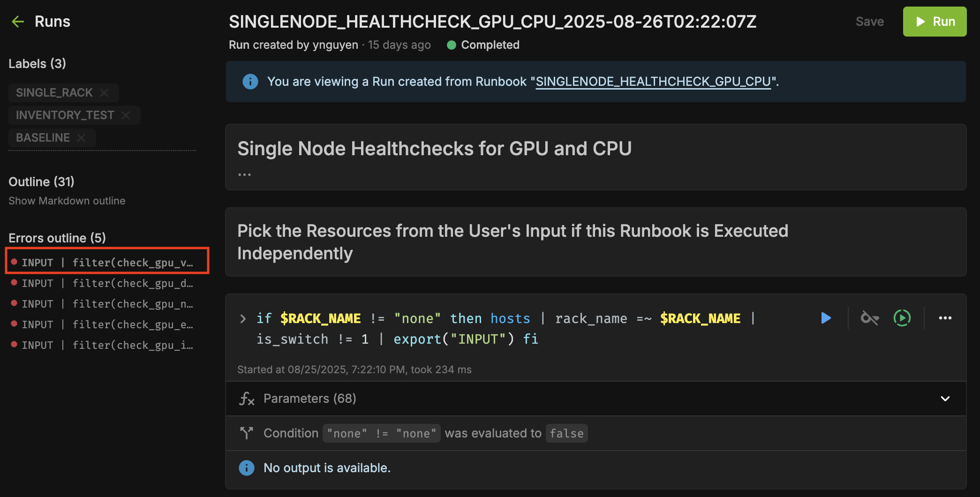
Task: Go back using the Runs arrow icon
Action: 18,22
